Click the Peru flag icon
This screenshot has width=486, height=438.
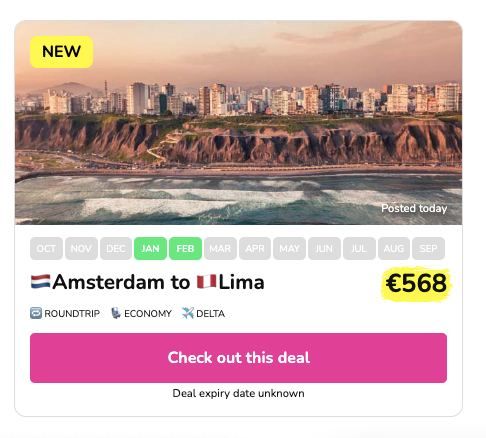[x=207, y=282]
